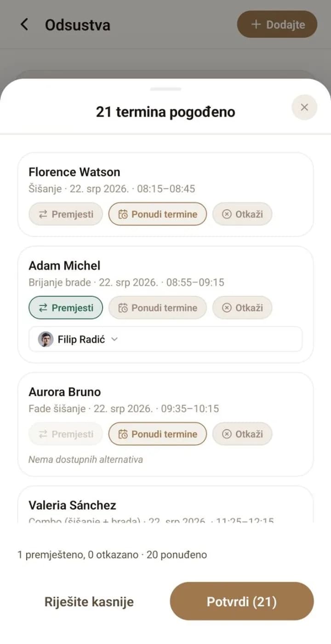Click Filip Radić's avatar photo

point(45,339)
